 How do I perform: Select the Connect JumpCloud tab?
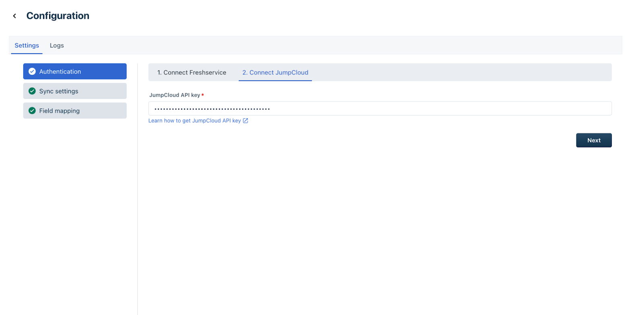pyautogui.click(x=275, y=72)
